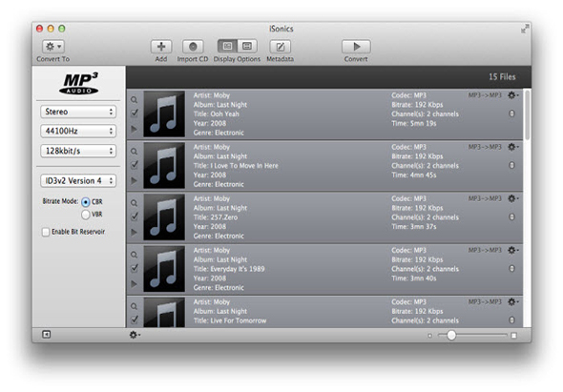Click the iSonics window title
The height and width of the screenshot is (392, 563).
(281, 29)
